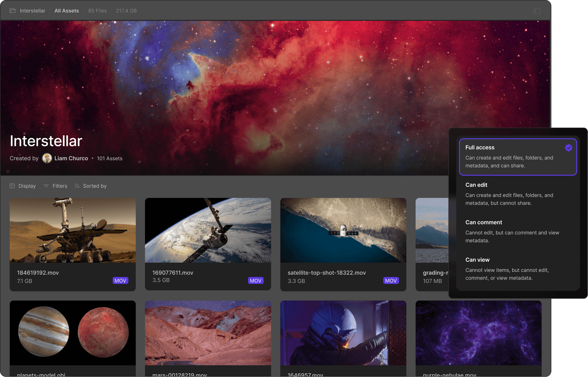The width and height of the screenshot is (588, 377).
Task: Click the 107 MB file size
Action: click(432, 281)
